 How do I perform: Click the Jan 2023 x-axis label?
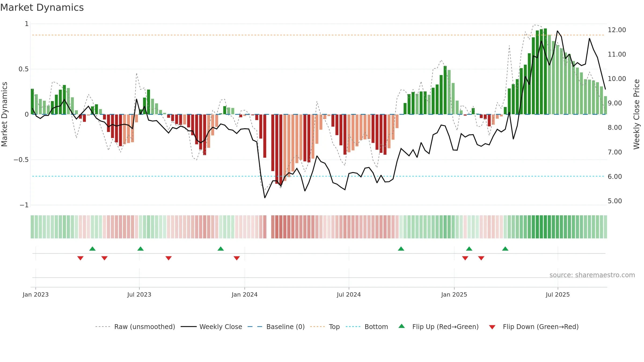point(36,295)
